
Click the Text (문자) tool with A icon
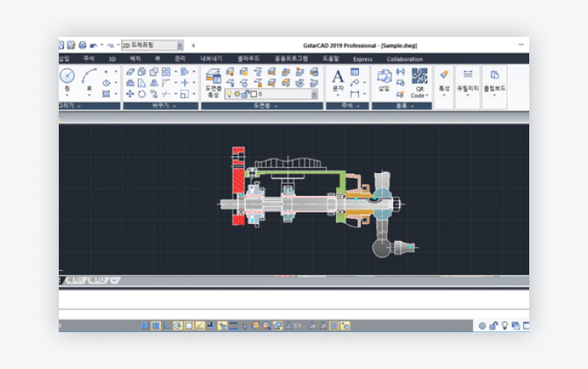338,79
